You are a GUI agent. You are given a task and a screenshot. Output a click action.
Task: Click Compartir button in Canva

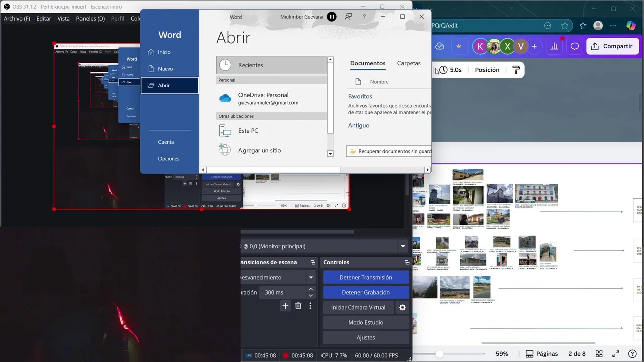click(612, 46)
